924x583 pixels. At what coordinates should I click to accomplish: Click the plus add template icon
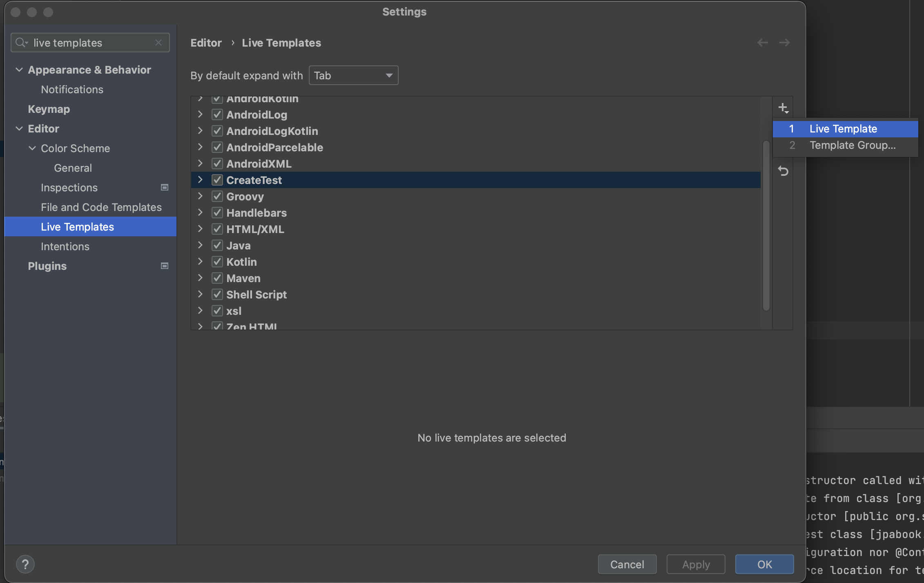tap(783, 108)
